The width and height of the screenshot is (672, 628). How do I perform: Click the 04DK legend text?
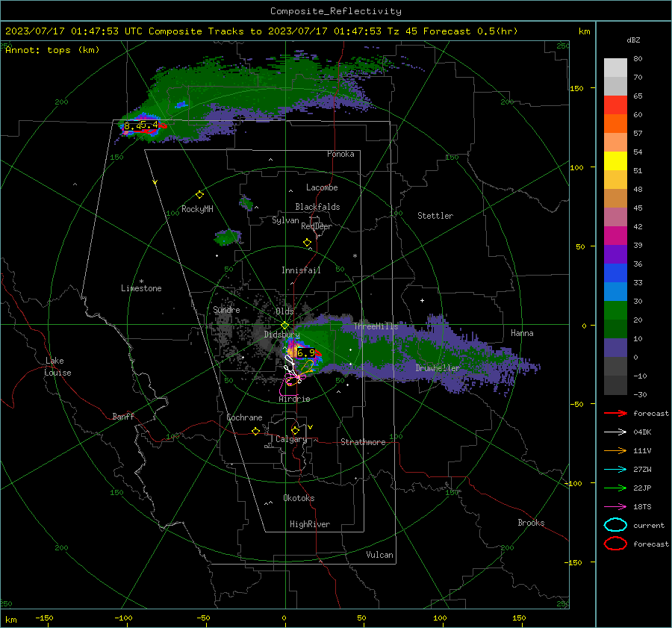(x=642, y=432)
